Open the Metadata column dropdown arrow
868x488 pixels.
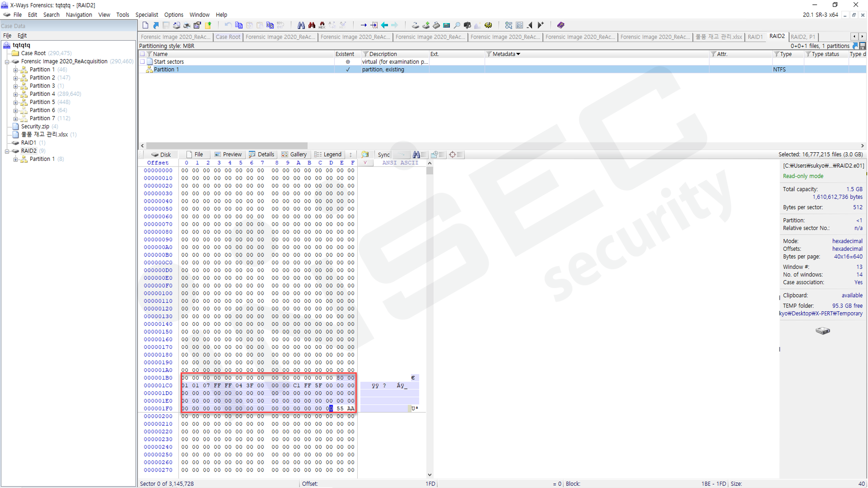[x=518, y=54]
